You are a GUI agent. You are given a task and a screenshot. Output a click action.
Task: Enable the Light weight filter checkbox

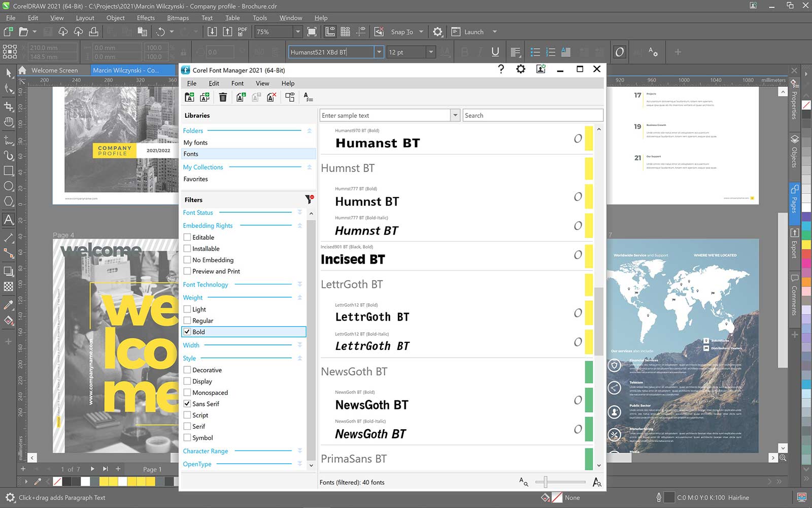pos(187,309)
